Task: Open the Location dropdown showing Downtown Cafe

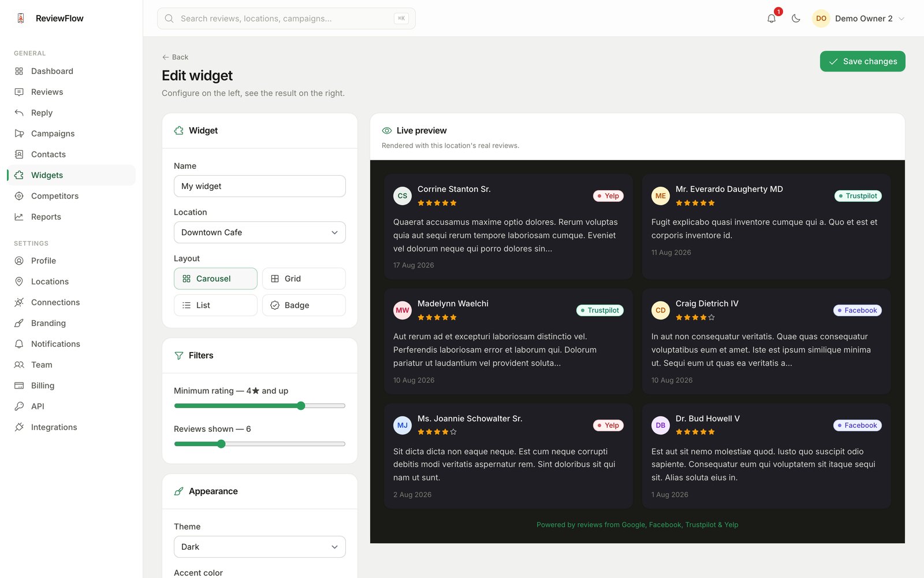Action: coord(260,232)
